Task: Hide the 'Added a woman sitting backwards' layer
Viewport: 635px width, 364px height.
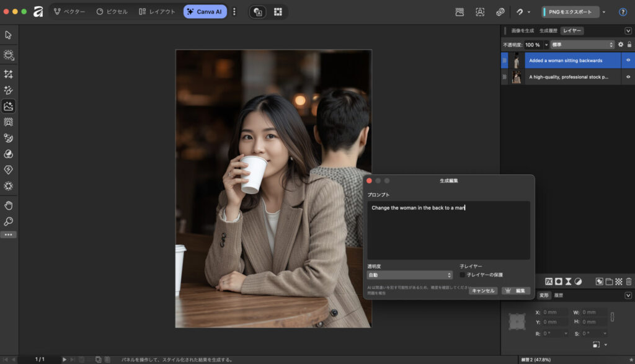Action: [628, 61]
